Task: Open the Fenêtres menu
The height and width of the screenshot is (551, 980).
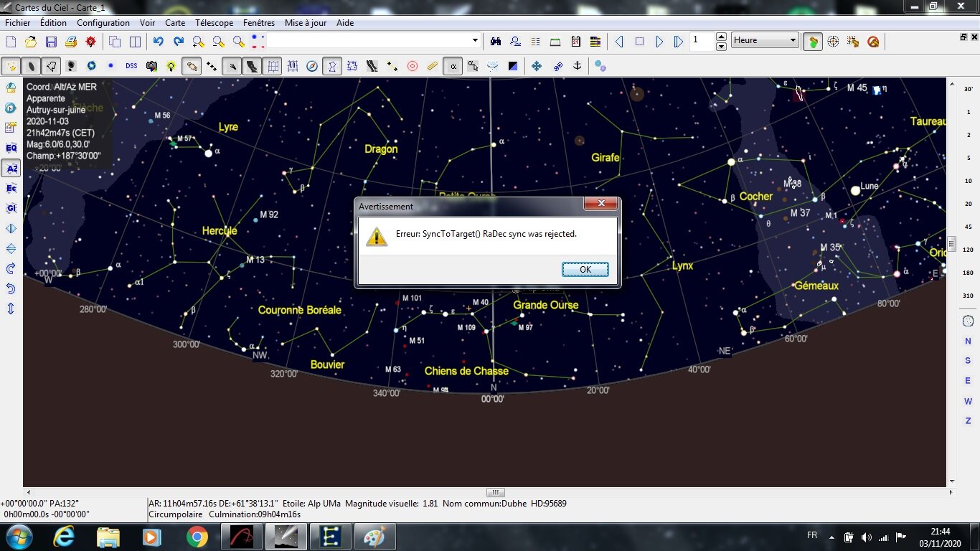Action: (259, 23)
